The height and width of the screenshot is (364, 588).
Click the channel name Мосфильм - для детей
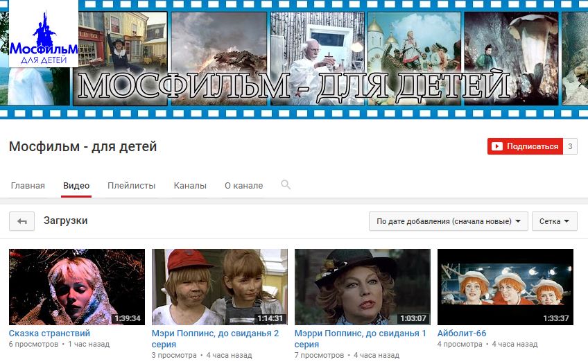pyautogui.click(x=83, y=146)
